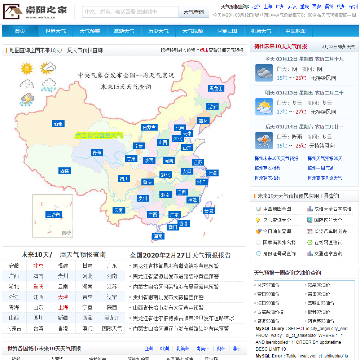Viewport: 360px width, 360px height.
Task: Select the 新疆 province label on the map
Action: pyautogui.click(x=58, y=124)
